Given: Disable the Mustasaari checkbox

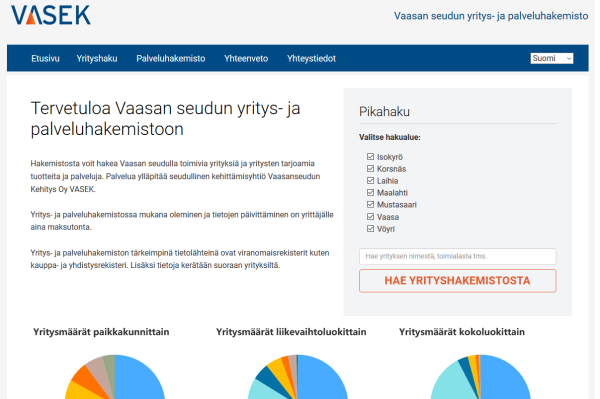Looking at the screenshot, I should 370,205.
